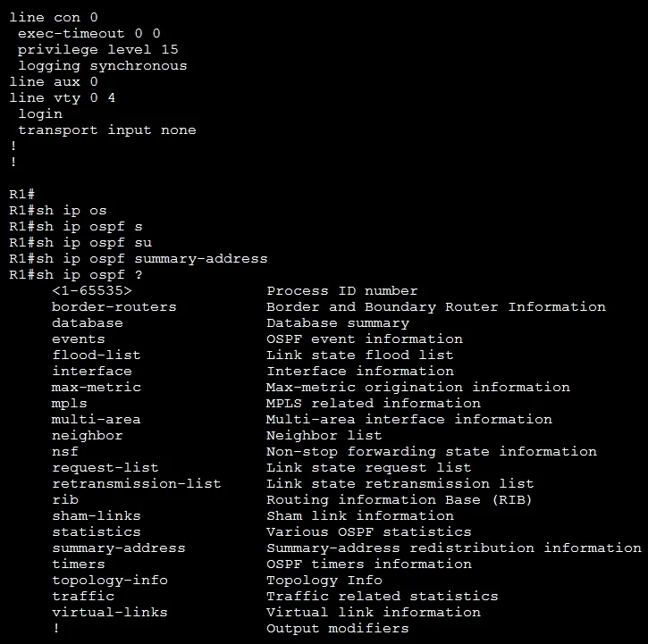Click the 'sh ip ospf ?' command line
The image size is (648, 644).
(76, 275)
